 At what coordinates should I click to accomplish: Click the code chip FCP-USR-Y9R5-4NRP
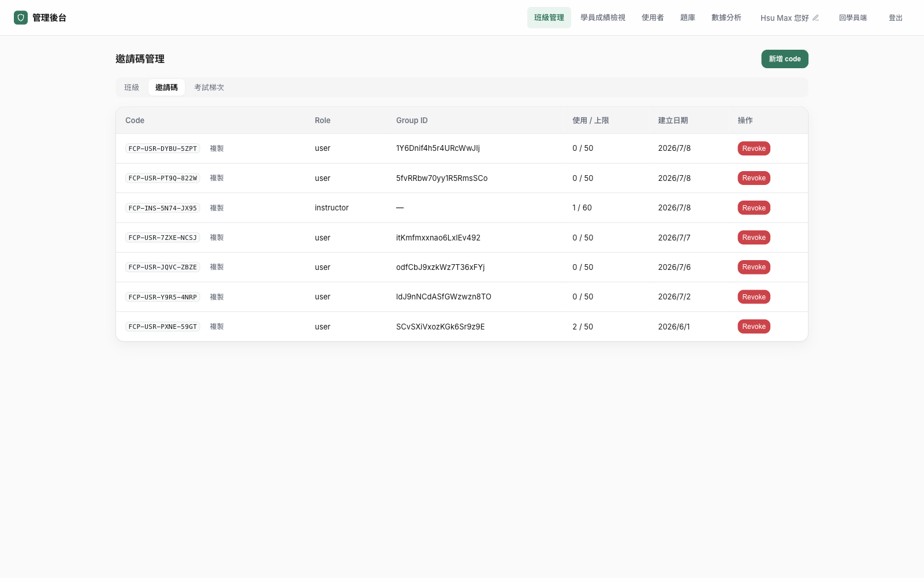[163, 297]
